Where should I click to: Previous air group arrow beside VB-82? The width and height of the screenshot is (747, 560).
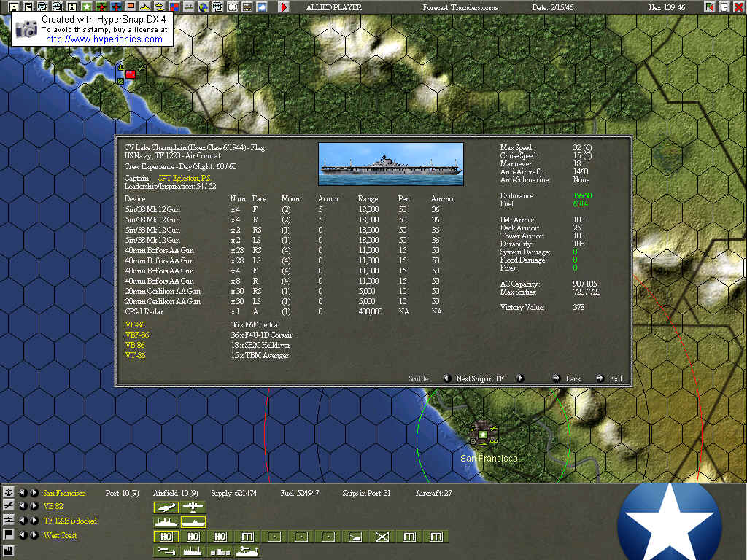click(23, 506)
